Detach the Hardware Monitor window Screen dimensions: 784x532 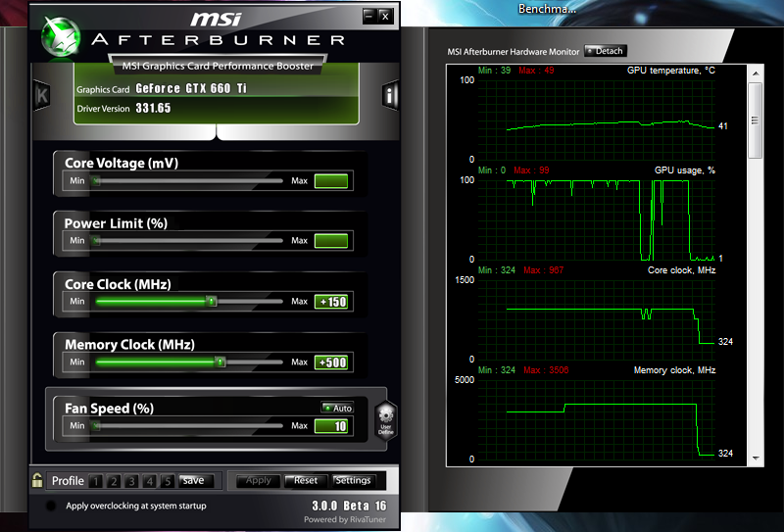(605, 51)
